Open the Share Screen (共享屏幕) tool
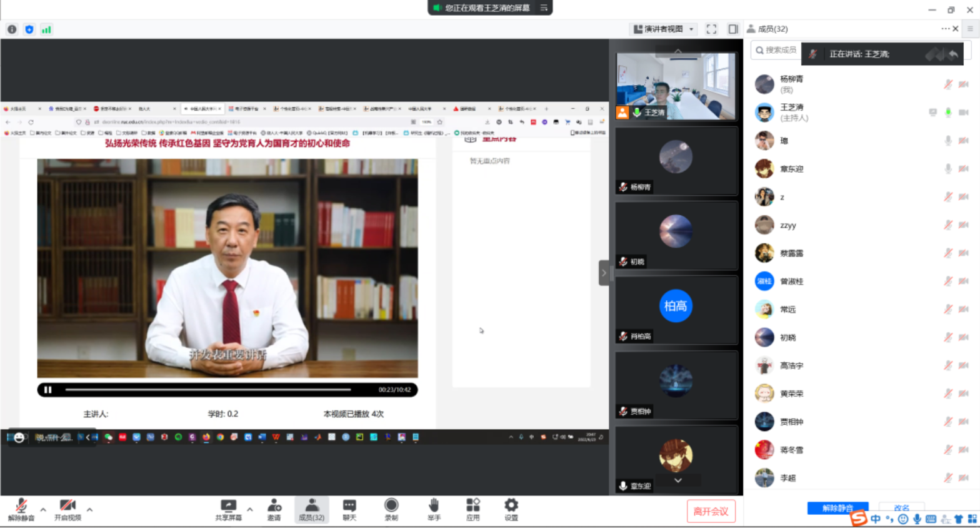Image resolution: width=980 pixels, height=528 pixels. (x=228, y=509)
